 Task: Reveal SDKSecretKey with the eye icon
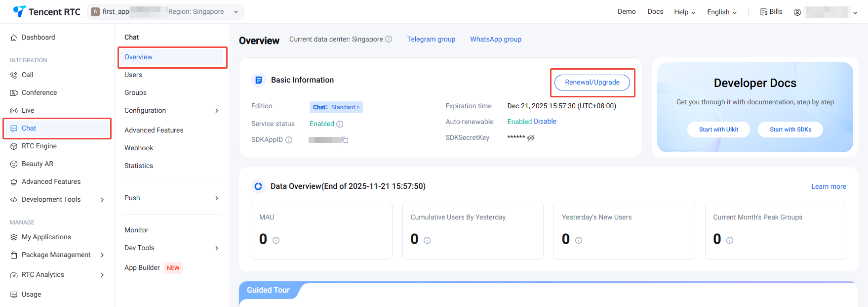tap(531, 138)
